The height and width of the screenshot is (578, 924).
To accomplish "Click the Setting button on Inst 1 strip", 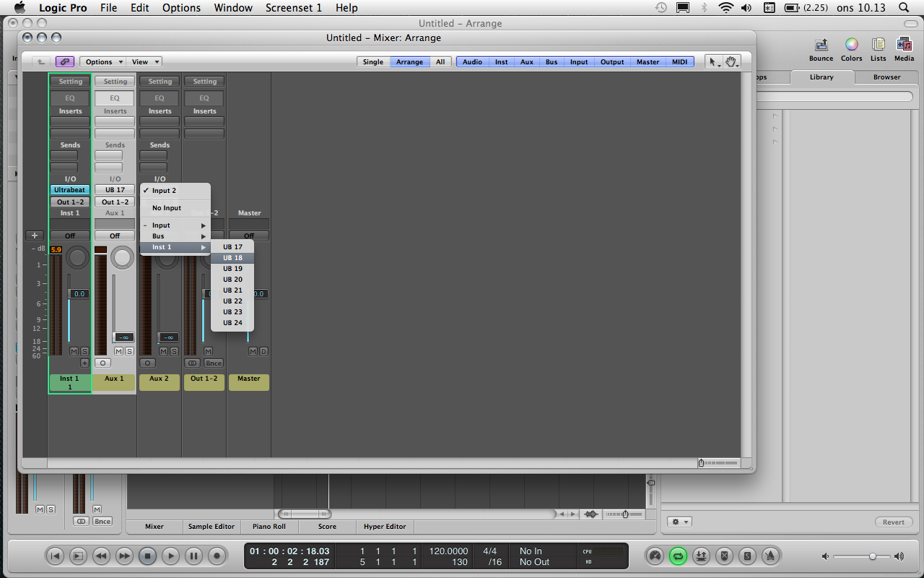I will [71, 82].
